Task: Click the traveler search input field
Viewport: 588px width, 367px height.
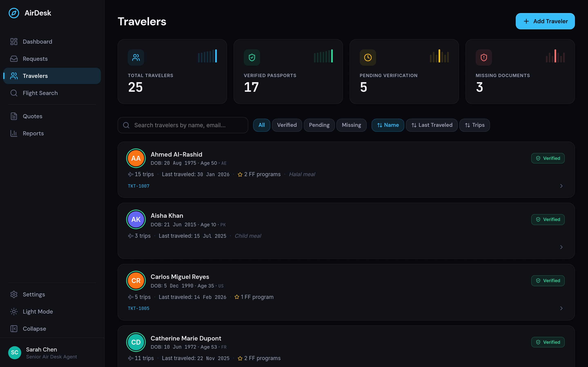Action: [x=183, y=125]
